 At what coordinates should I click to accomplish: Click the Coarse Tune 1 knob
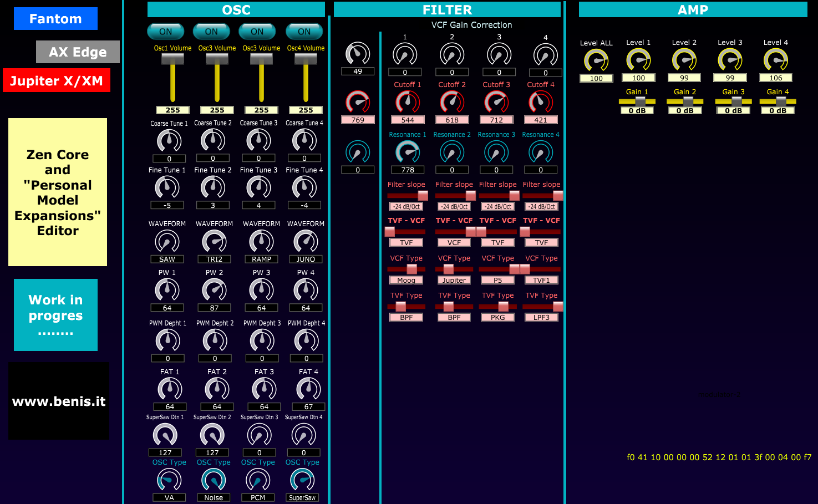pyautogui.click(x=169, y=141)
